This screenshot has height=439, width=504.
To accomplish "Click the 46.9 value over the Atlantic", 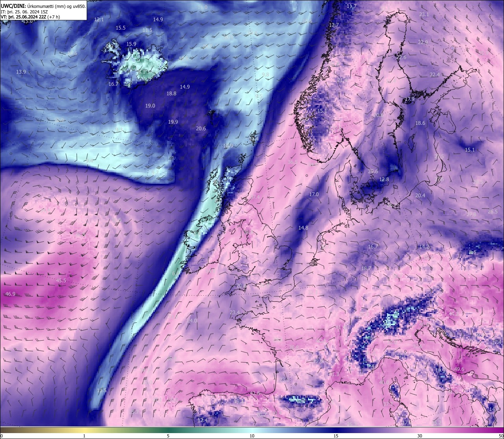I will click(10, 294).
